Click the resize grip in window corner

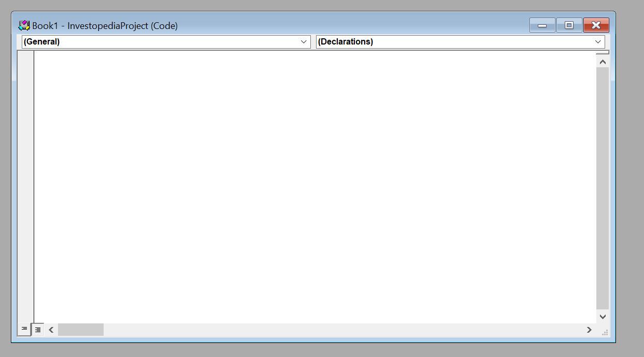[x=604, y=332]
